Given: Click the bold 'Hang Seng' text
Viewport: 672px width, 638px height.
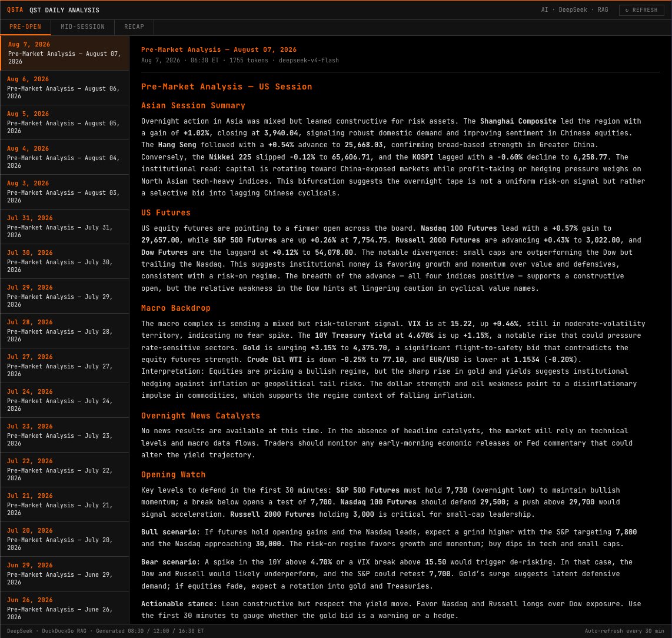Looking at the screenshot, I should click(177, 145).
